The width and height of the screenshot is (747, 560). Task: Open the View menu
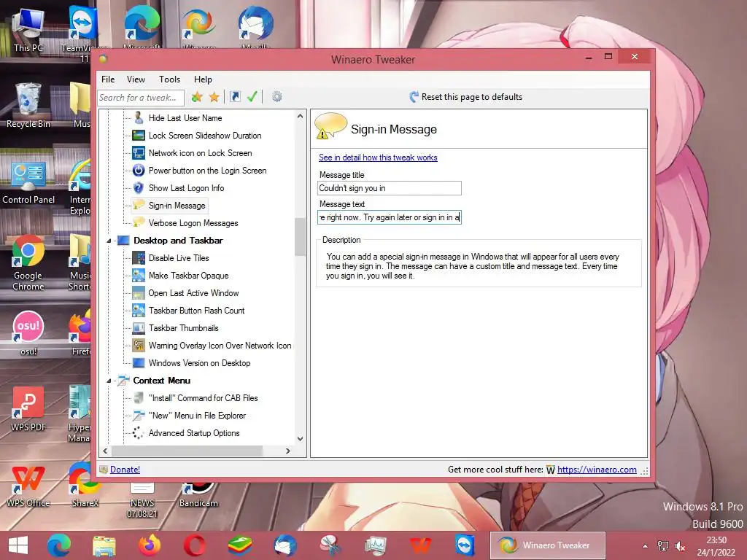click(136, 79)
